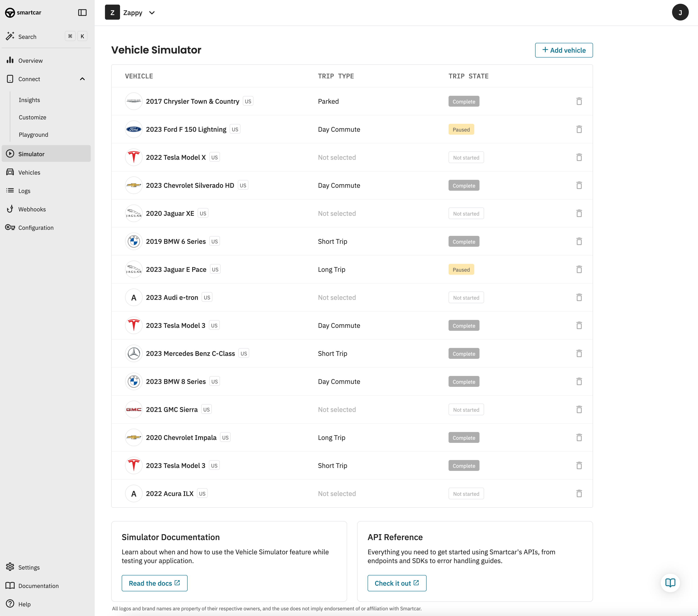Click the Chrysler logo icon
Image resolution: width=698 pixels, height=616 pixels.
tap(134, 101)
